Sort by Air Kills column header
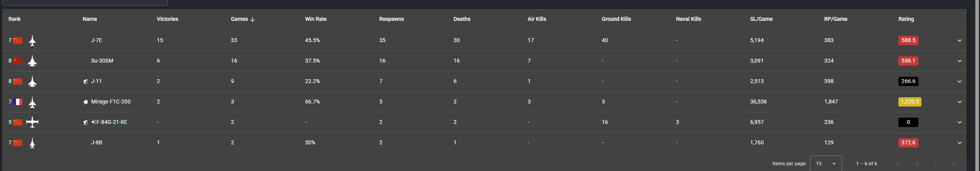This screenshot has height=171, width=980. (x=537, y=19)
